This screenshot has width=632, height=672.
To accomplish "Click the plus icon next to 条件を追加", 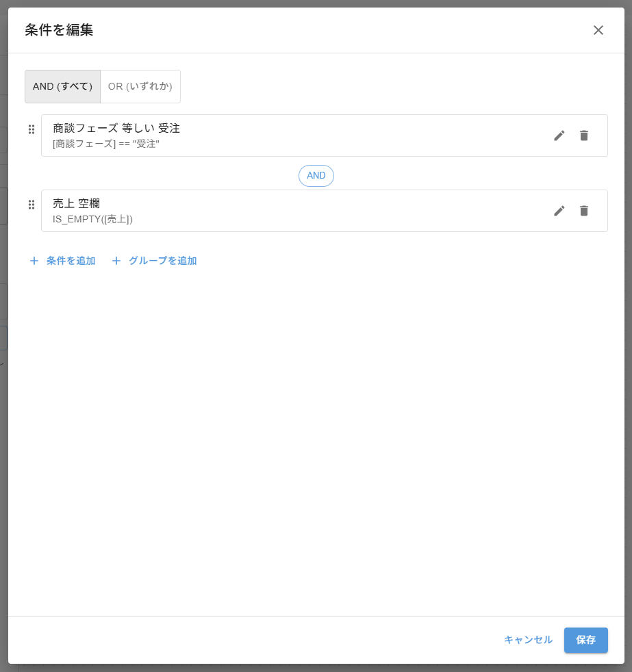I will pos(34,261).
